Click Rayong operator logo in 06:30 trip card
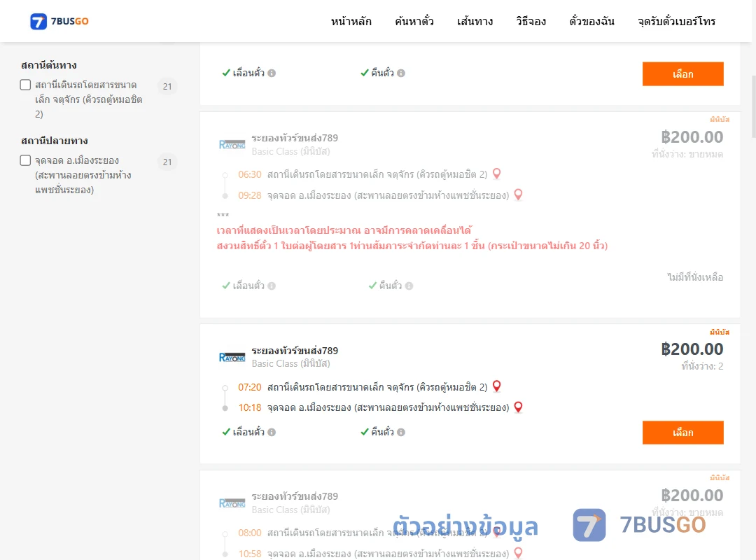The width and height of the screenshot is (756, 560). click(232, 145)
